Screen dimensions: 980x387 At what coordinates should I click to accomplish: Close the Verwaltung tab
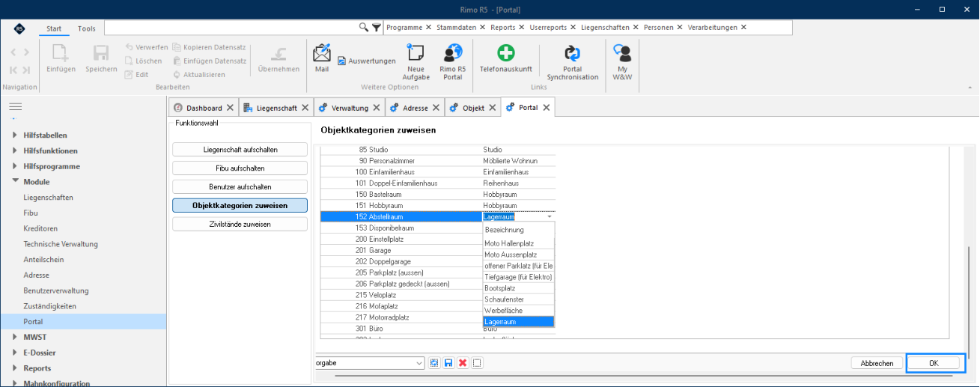[x=375, y=108]
